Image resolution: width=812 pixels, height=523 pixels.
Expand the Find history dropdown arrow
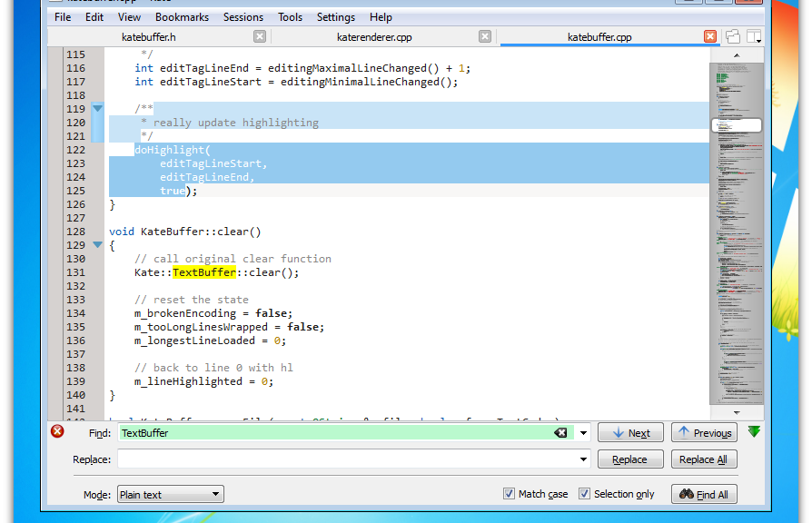tap(582, 433)
